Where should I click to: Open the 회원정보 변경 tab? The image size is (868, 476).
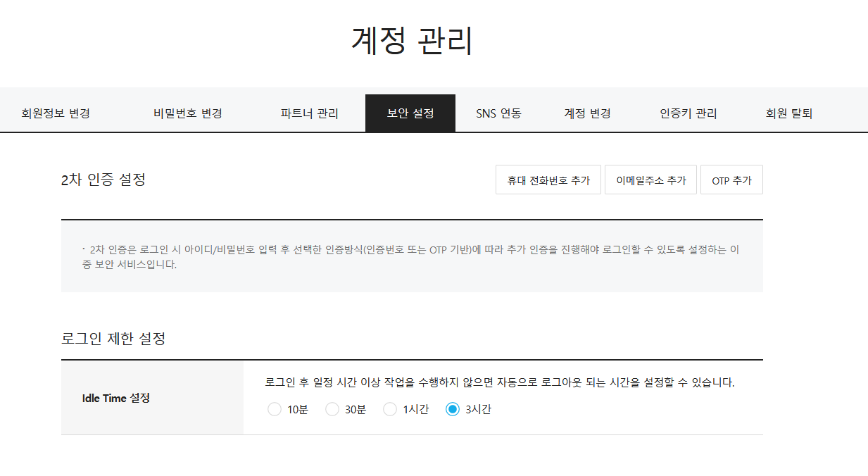coord(56,113)
